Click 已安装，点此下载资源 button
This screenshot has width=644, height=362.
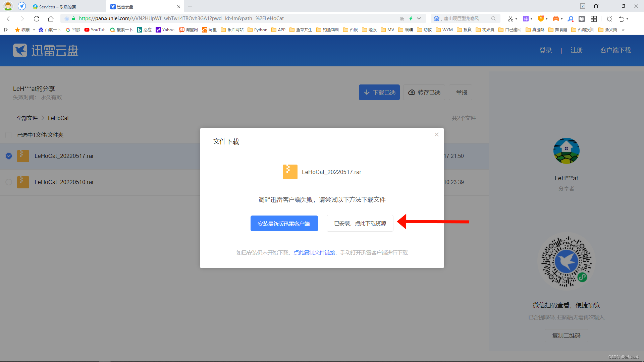pos(360,223)
